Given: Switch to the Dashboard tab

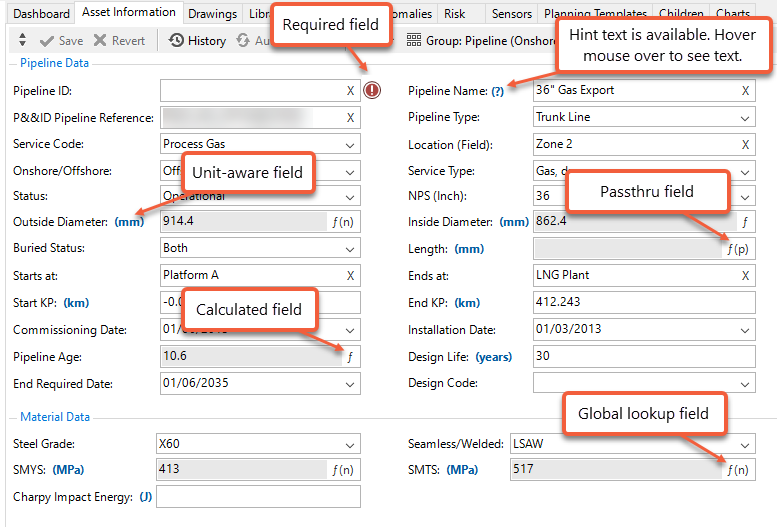Looking at the screenshot, I should [40, 14].
